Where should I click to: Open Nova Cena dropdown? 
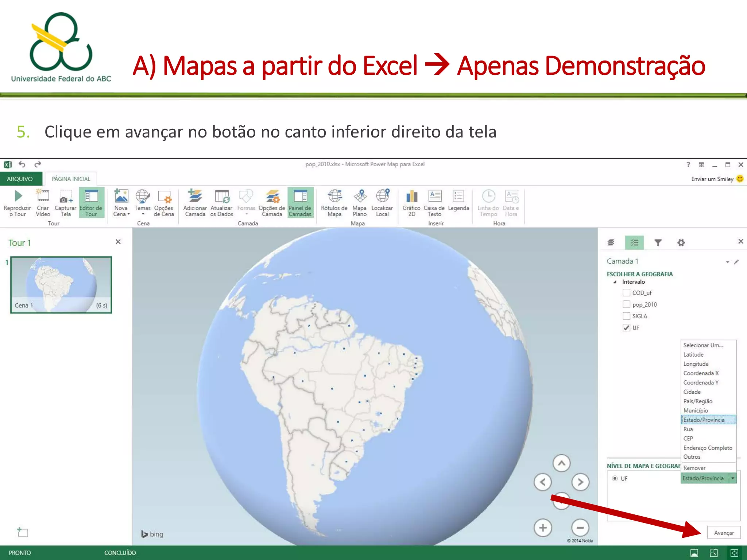[x=121, y=203]
